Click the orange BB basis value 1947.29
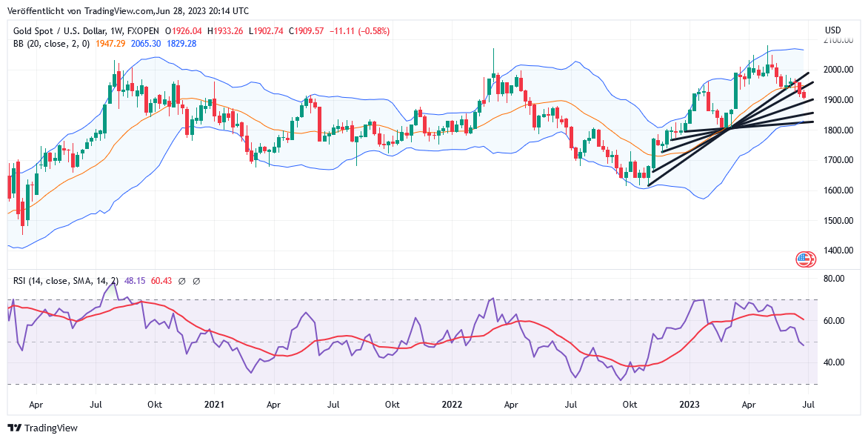Screen dimensions: 868x441 [x=110, y=44]
